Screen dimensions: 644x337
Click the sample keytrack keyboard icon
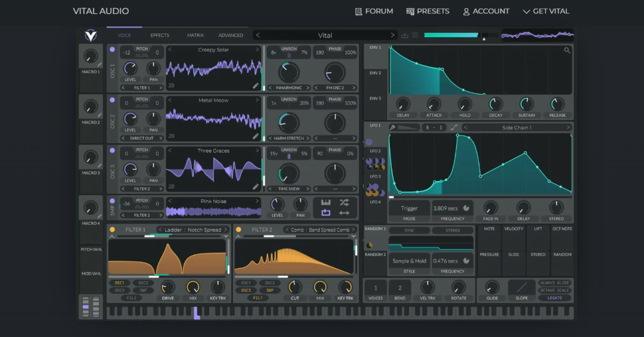click(x=326, y=202)
